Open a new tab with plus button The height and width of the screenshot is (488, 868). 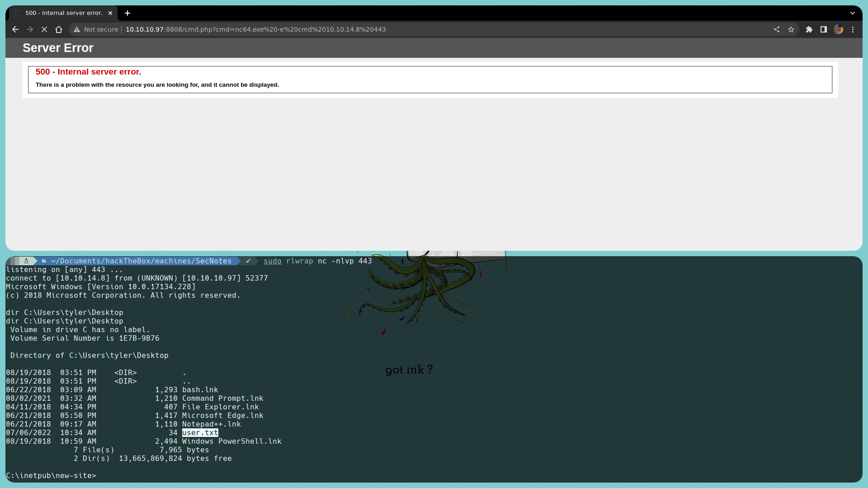(127, 13)
